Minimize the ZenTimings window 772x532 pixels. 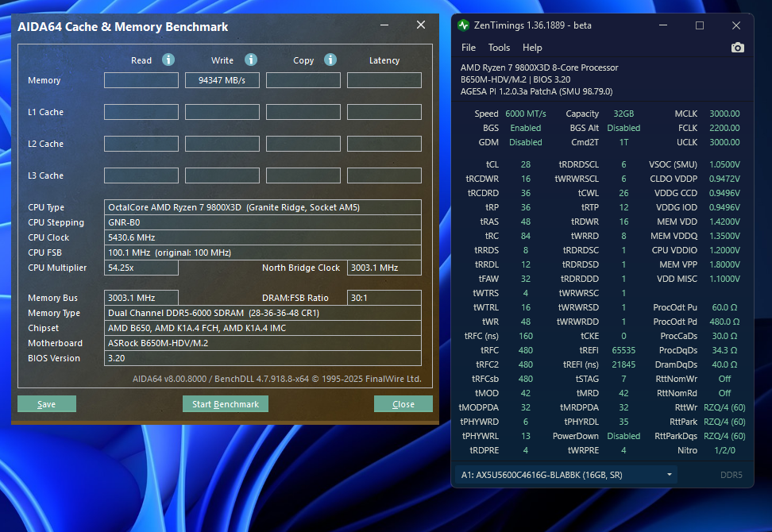click(663, 25)
